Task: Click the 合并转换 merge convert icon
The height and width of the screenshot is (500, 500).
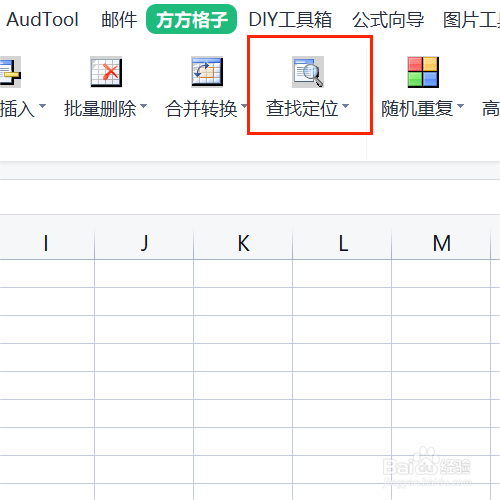Action: 207,72
